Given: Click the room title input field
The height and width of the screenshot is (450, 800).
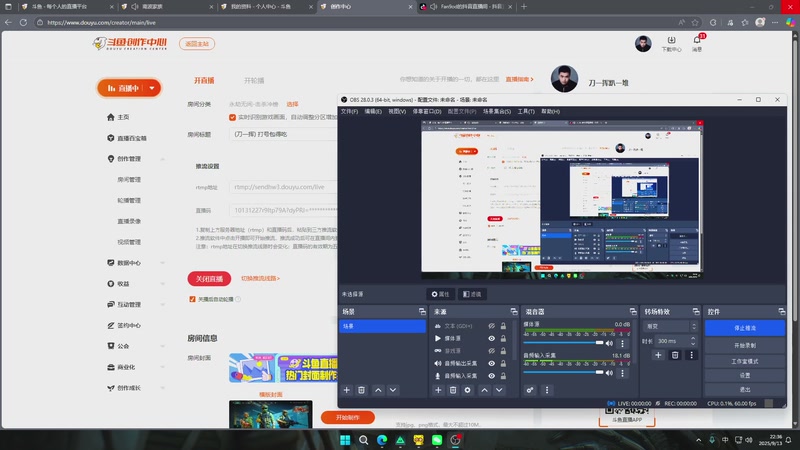Looking at the screenshot, I should tap(283, 134).
